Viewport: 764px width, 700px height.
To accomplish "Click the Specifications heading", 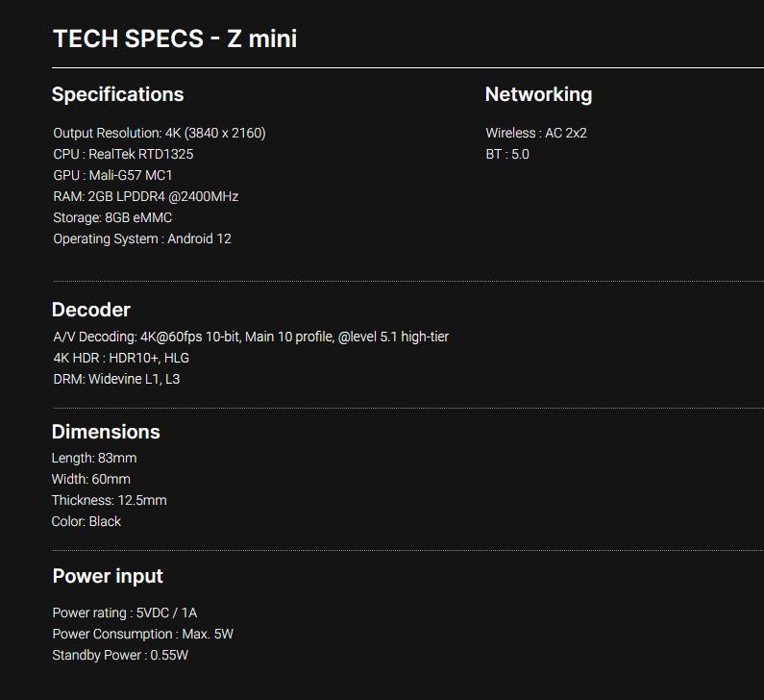I will tap(117, 94).
